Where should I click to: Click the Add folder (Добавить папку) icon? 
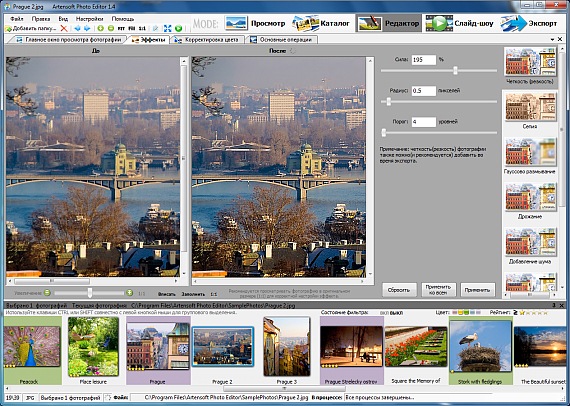click(8, 29)
